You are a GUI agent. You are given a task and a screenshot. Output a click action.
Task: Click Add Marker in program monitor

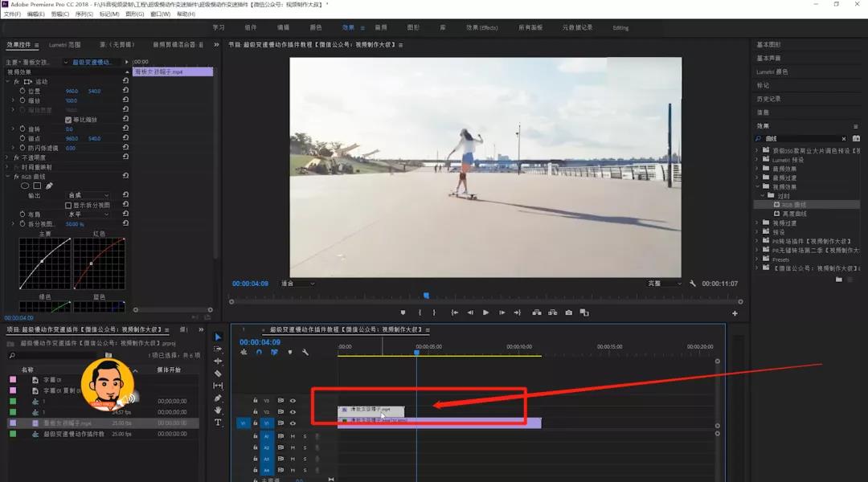pos(403,312)
